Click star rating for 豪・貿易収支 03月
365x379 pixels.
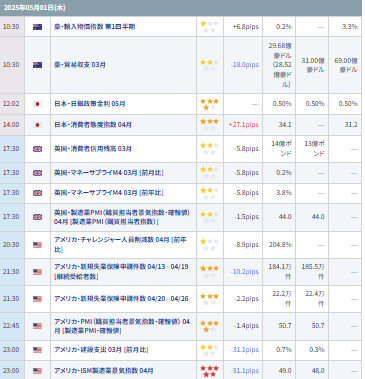click(209, 65)
